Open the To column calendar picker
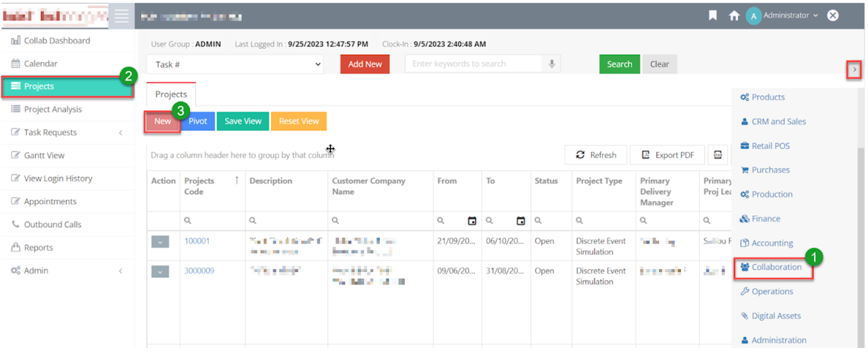 point(521,220)
